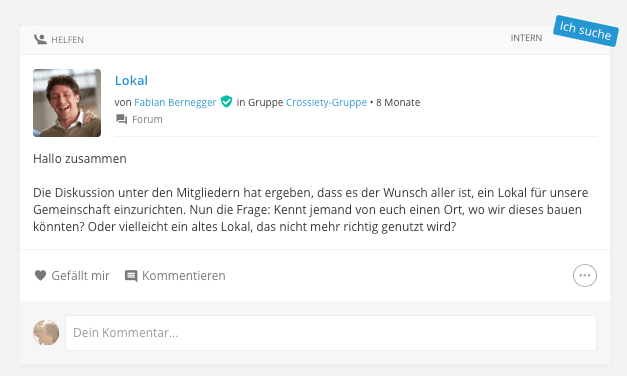
Task: Open the Crossiety-Gruppe group link
Action: point(326,102)
